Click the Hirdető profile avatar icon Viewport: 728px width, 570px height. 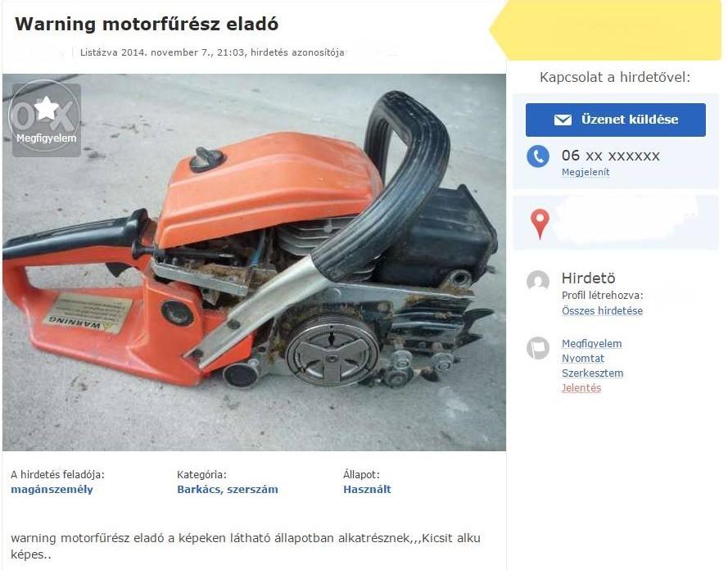(538, 281)
